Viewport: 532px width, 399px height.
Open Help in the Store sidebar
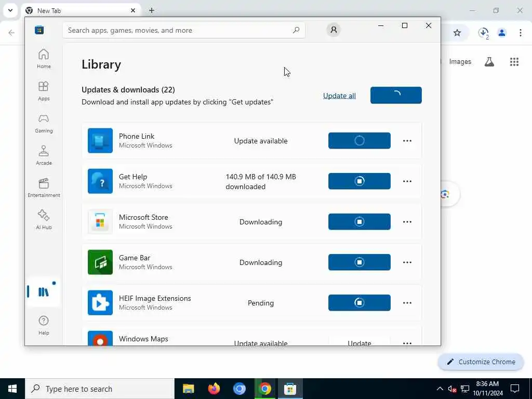click(44, 325)
